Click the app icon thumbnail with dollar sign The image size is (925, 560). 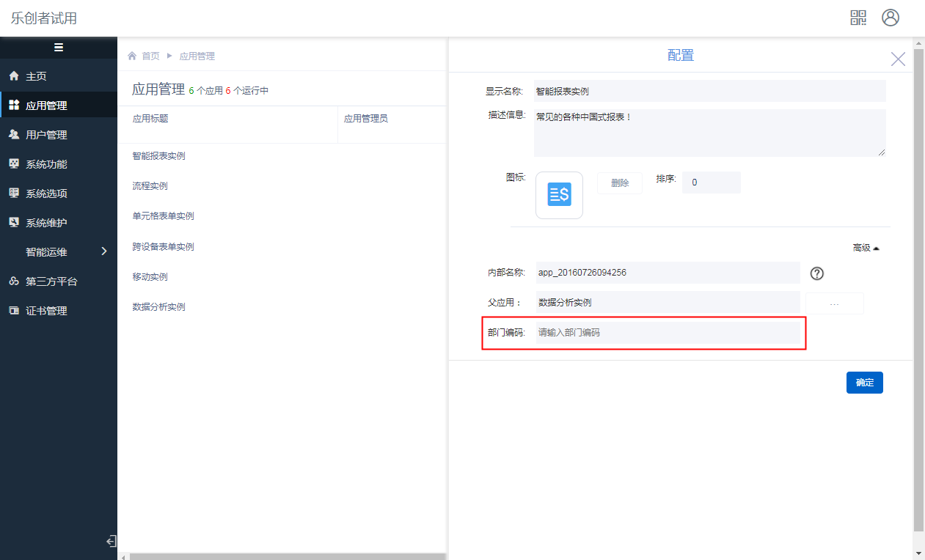pyautogui.click(x=559, y=195)
